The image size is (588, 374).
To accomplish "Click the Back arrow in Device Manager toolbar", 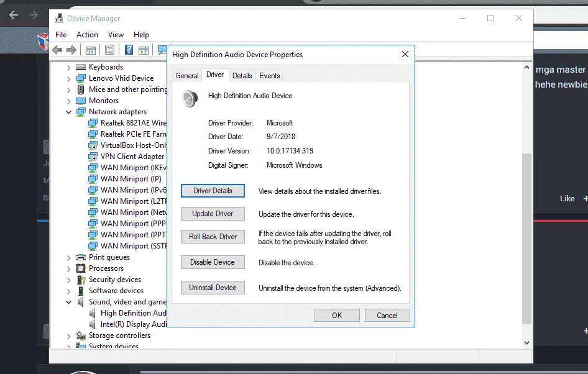I will click(x=57, y=50).
